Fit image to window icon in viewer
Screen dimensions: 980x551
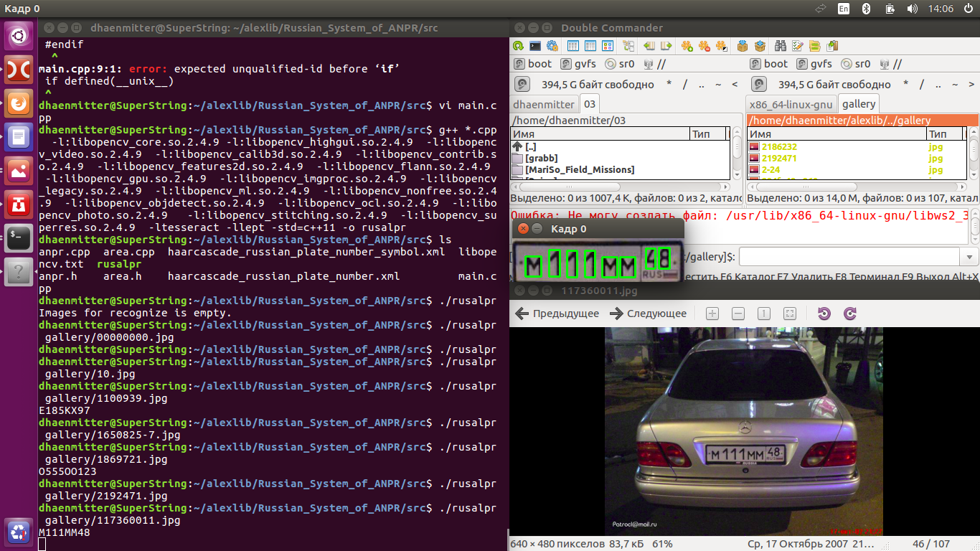tap(790, 314)
